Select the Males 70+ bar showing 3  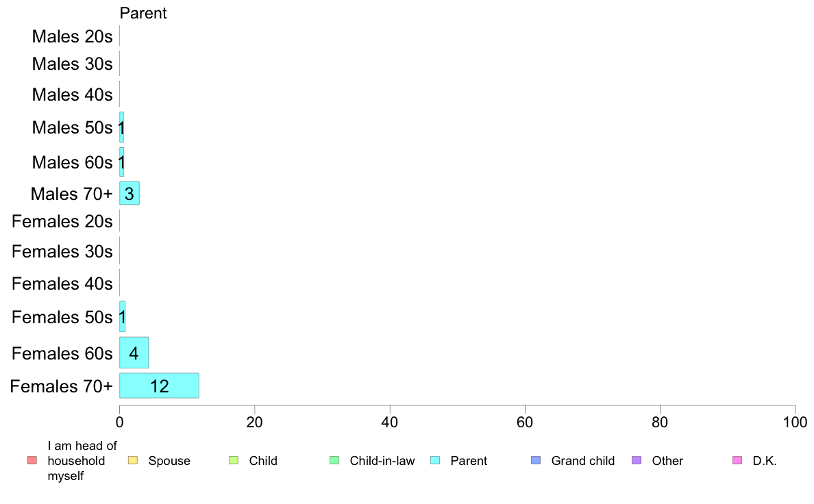pyautogui.click(x=129, y=194)
